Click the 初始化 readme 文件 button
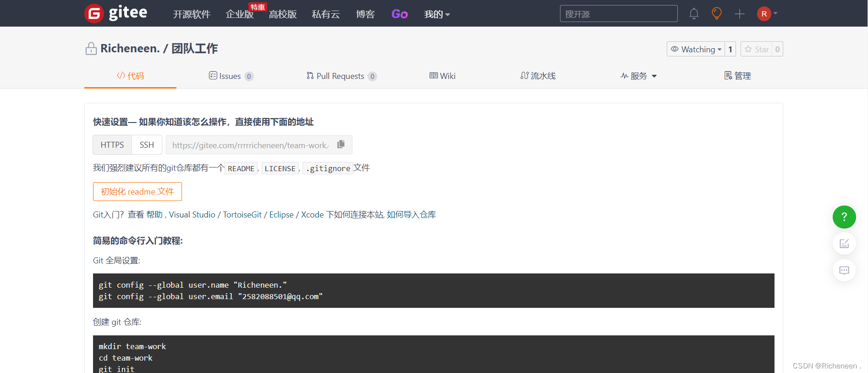868x373 pixels. pyautogui.click(x=137, y=191)
